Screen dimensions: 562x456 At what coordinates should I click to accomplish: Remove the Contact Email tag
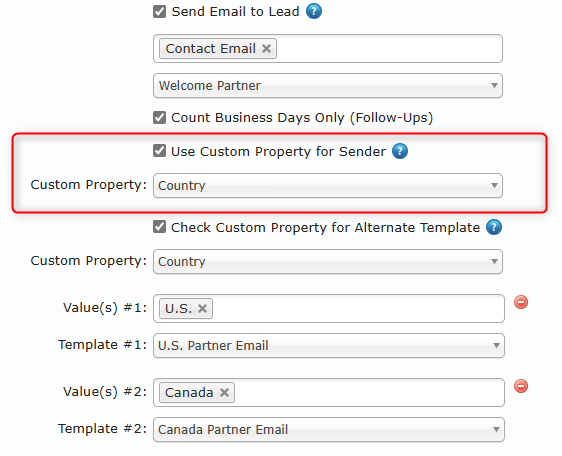pyautogui.click(x=266, y=48)
